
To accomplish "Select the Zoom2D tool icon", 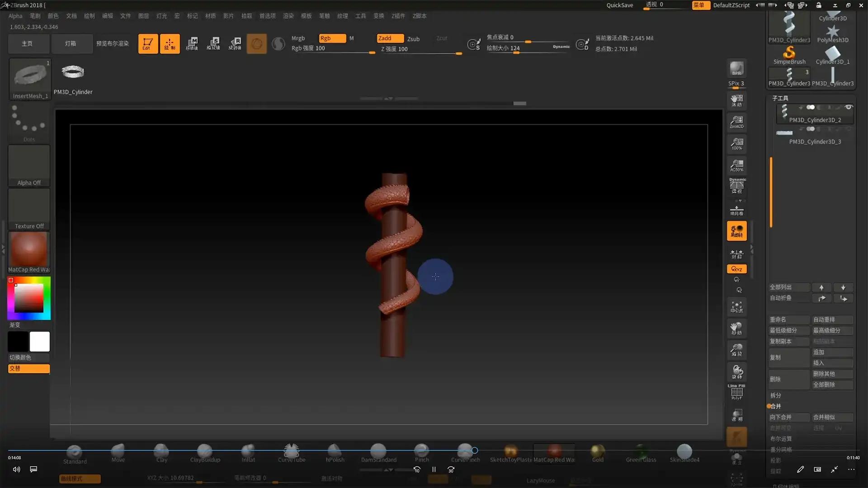I will pyautogui.click(x=736, y=122).
